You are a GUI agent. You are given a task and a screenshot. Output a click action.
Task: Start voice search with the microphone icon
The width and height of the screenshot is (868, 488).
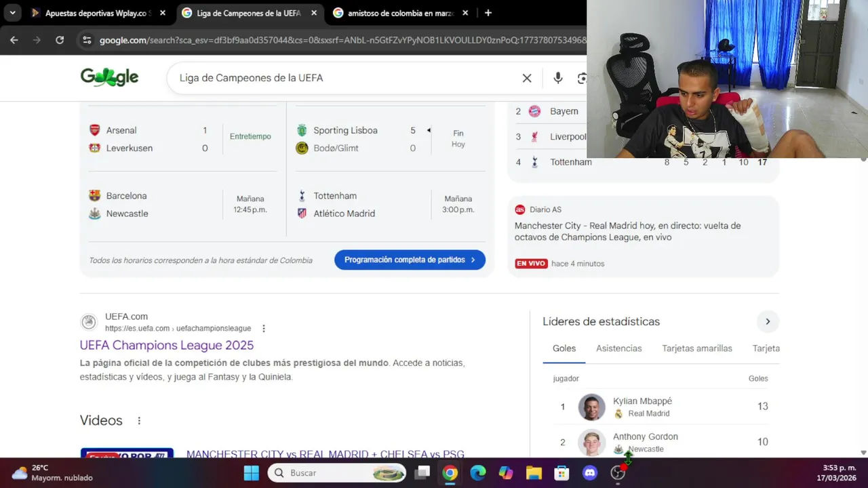(557, 78)
